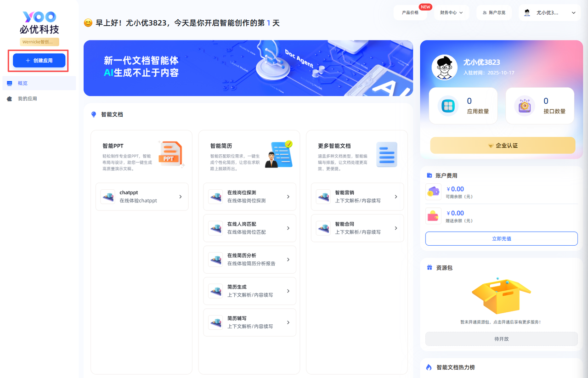This screenshot has height=378, width=588.
Task: Click the 更多智能文档 document icon
Action: (386, 154)
